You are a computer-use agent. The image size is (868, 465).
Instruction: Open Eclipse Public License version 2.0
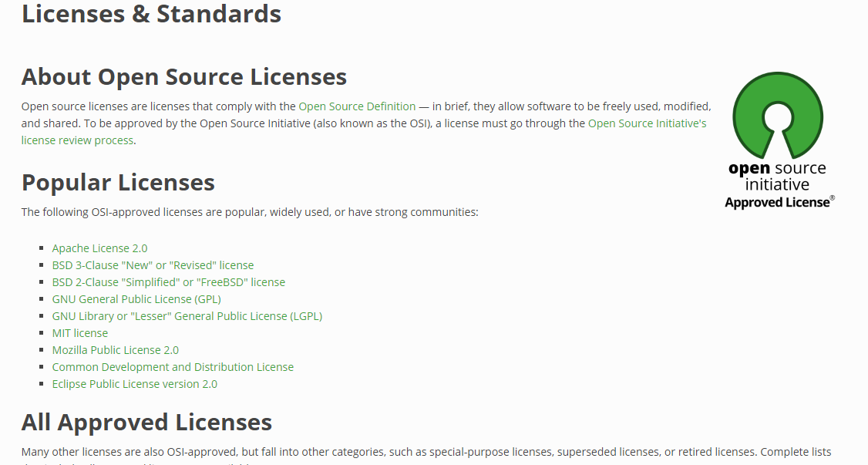pyautogui.click(x=135, y=384)
